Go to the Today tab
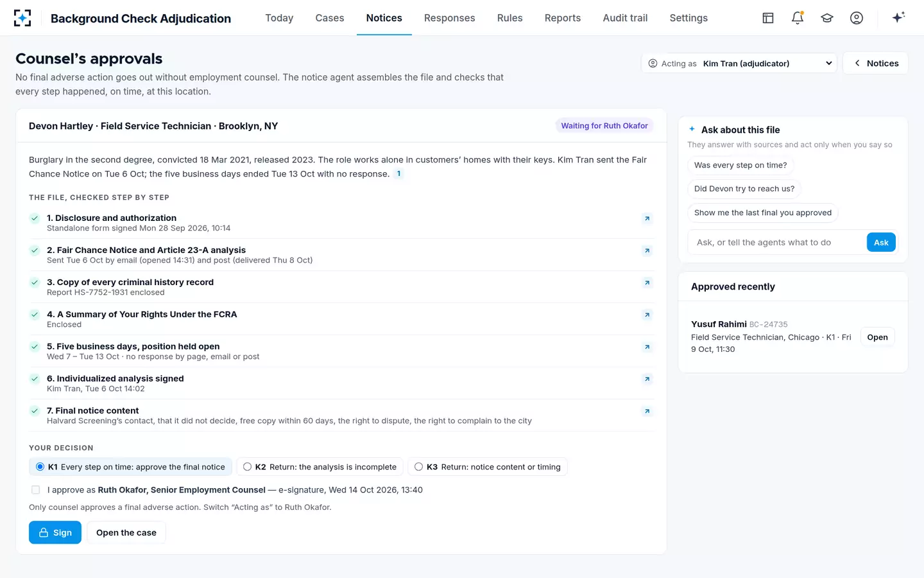 tap(279, 18)
